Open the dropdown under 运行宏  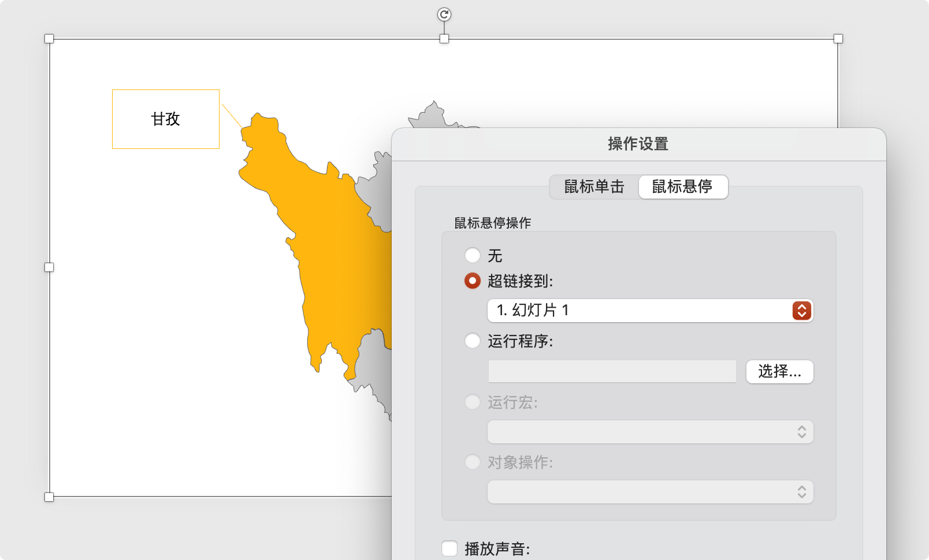pos(650,432)
